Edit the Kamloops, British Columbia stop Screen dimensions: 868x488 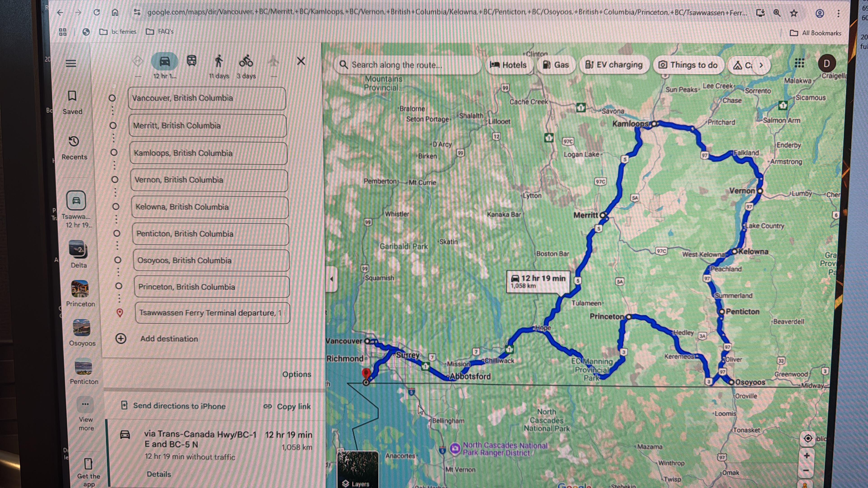click(x=209, y=153)
